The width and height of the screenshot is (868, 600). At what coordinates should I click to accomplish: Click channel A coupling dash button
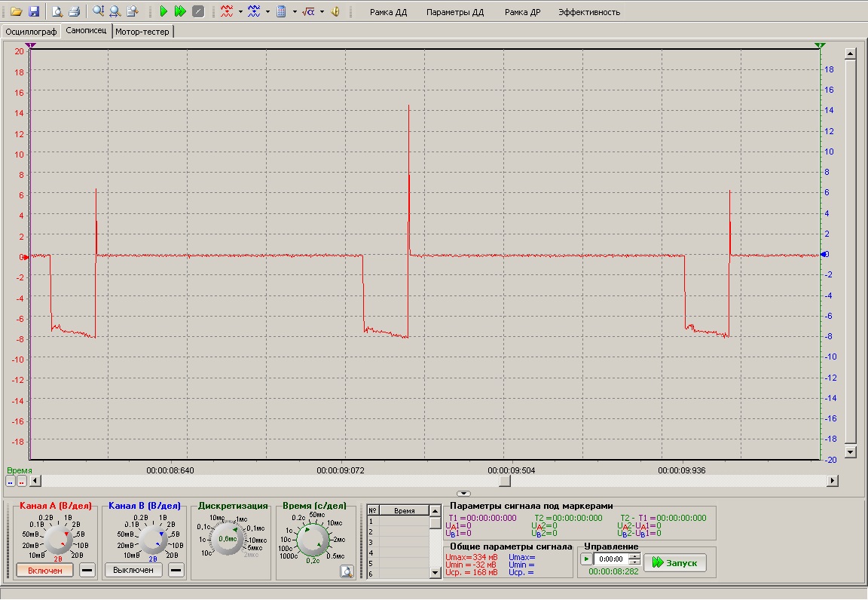point(87,570)
